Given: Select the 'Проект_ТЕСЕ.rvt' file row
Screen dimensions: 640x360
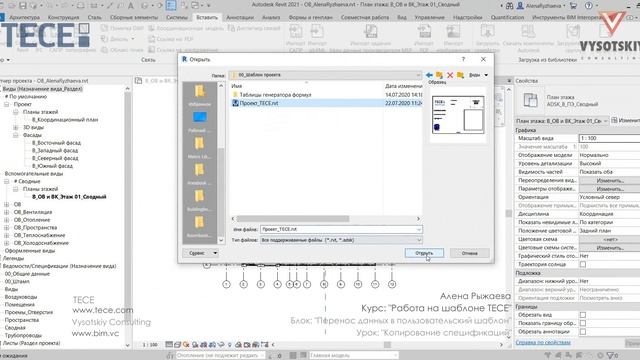Looking at the screenshot, I should [326, 103].
